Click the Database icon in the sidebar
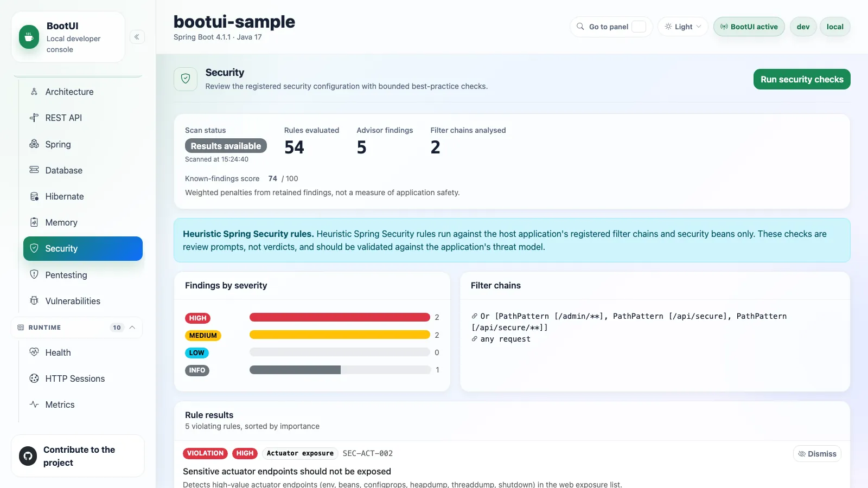The image size is (868, 488). (34, 170)
